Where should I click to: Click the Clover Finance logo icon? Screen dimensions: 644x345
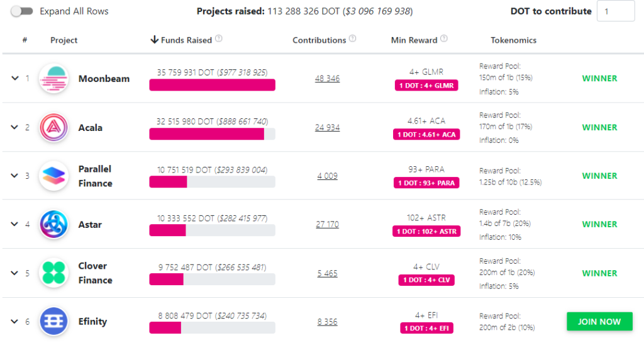point(53,273)
